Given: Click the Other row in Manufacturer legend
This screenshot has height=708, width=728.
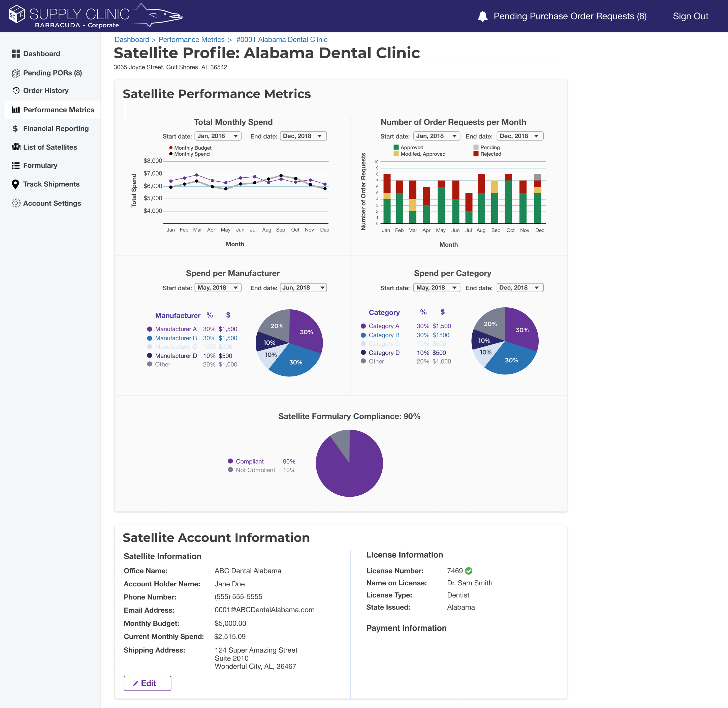Looking at the screenshot, I should coord(192,364).
